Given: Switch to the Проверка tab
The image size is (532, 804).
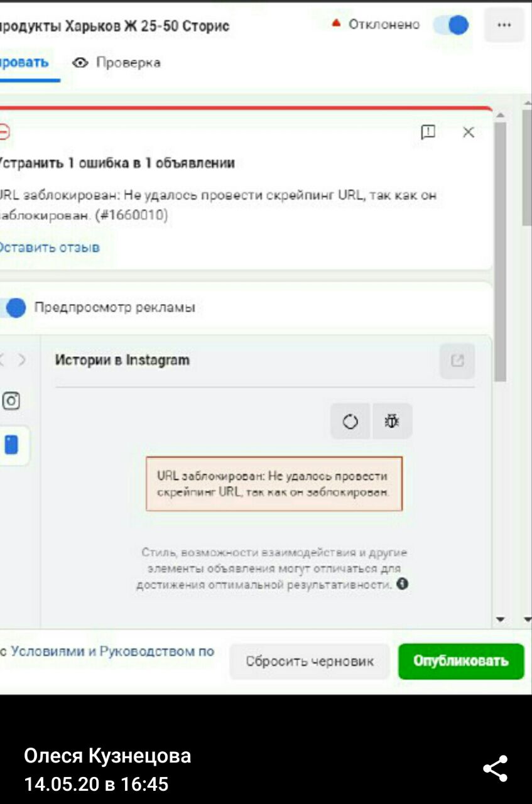Looking at the screenshot, I should pyautogui.click(x=116, y=62).
